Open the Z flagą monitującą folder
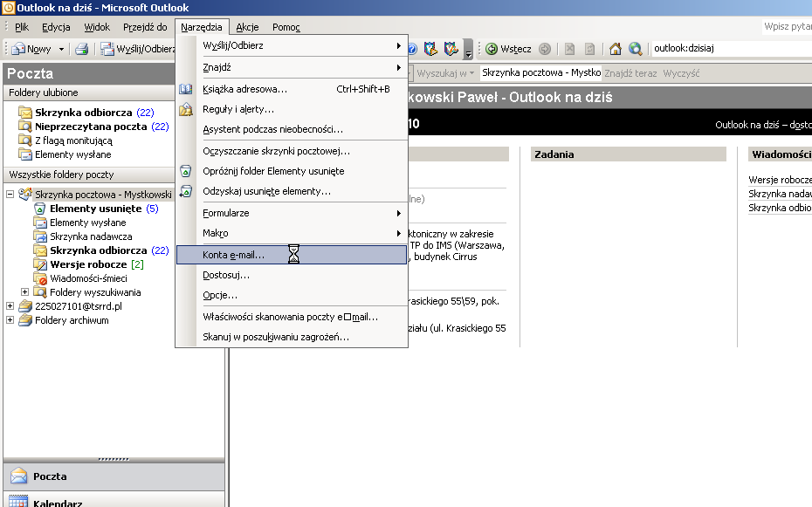Screen dimensions: 812x507 tap(65, 140)
